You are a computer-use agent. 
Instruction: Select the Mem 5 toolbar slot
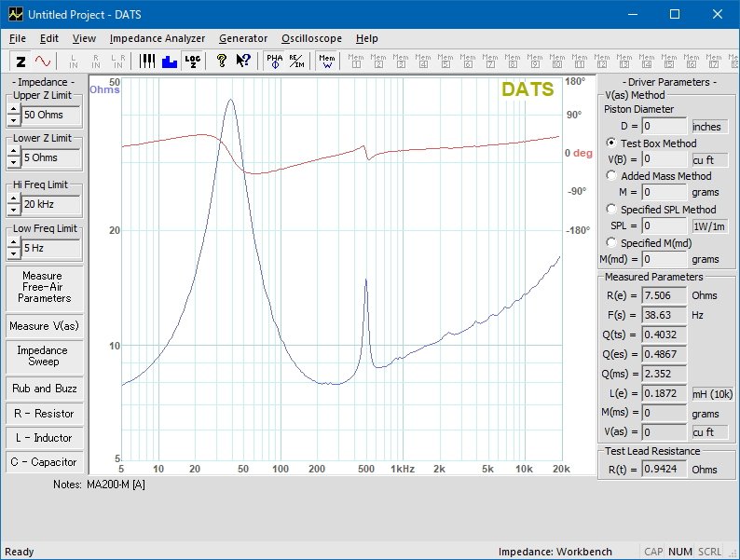tap(445, 61)
